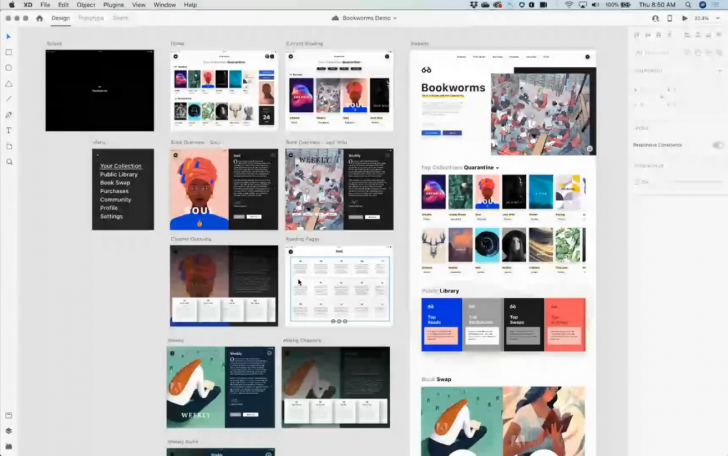Select the Reading Pages artboard
Screen dimensions: 728x456
[339, 286]
